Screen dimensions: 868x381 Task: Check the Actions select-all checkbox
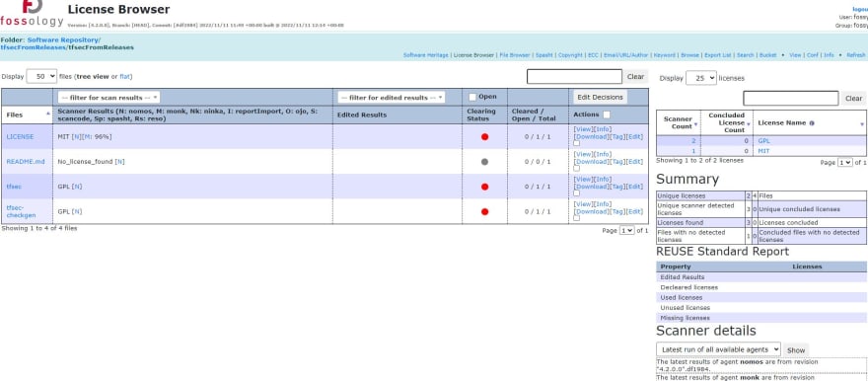(x=607, y=114)
